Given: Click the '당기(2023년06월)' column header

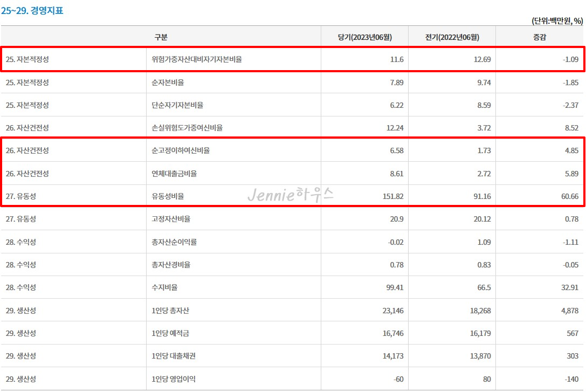Looking at the screenshot, I should [365, 37].
